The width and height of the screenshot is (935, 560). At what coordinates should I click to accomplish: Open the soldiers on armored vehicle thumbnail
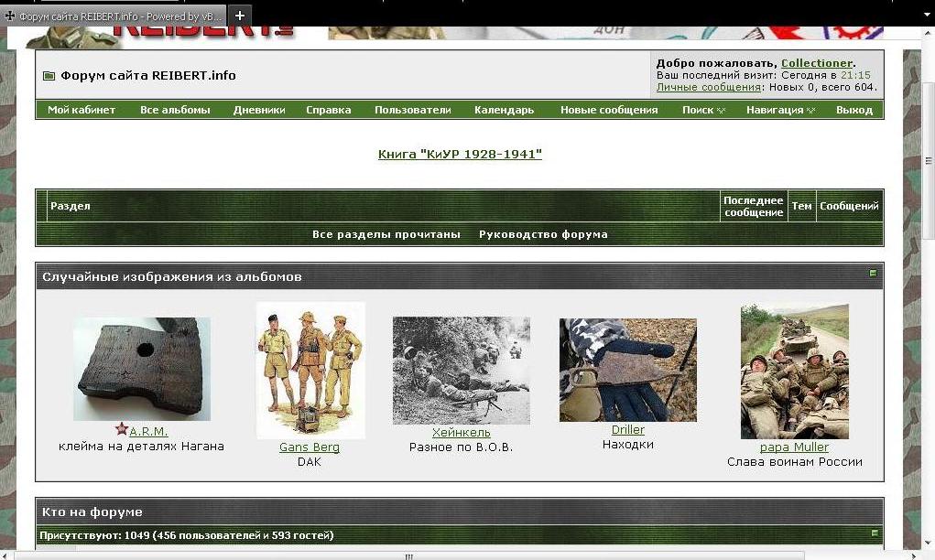[794, 372]
